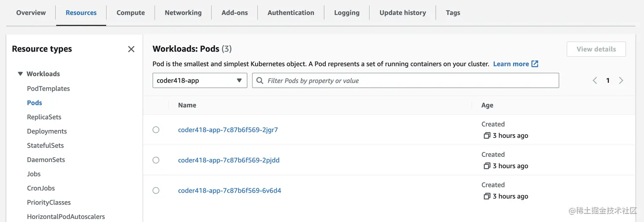Open the Learn more link about Pods
This screenshot has height=222, width=644.
(511, 64)
